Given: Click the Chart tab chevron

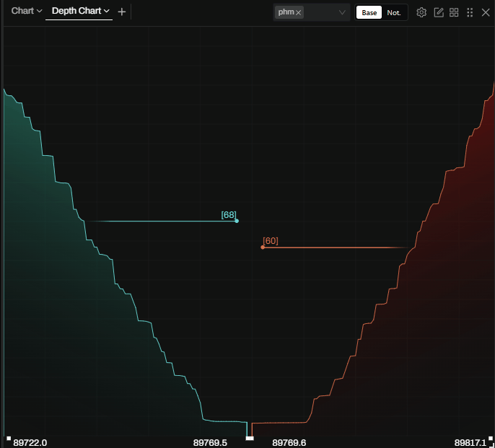Looking at the screenshot, I should (x=39, y=11).
